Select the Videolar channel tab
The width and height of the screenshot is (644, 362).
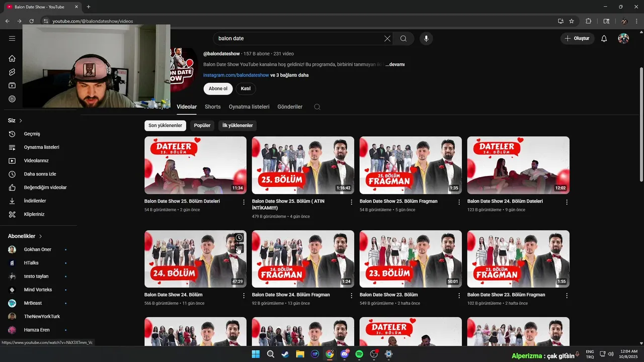187,107
